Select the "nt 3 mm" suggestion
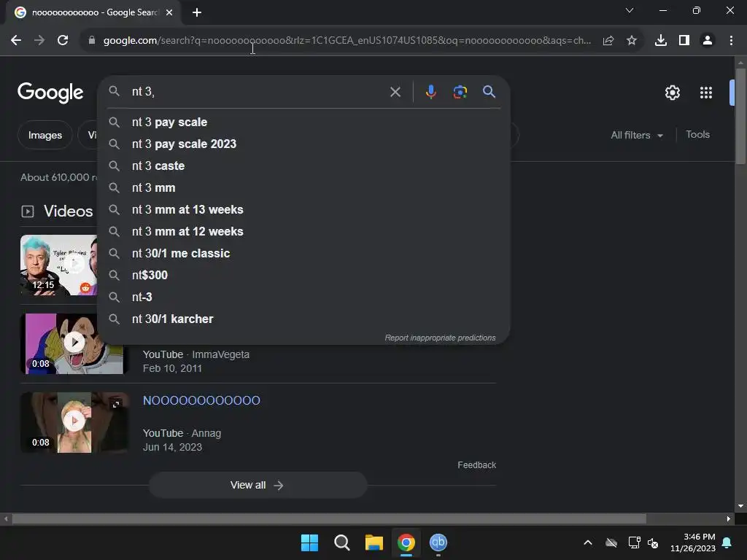 (x=304, y=188)
